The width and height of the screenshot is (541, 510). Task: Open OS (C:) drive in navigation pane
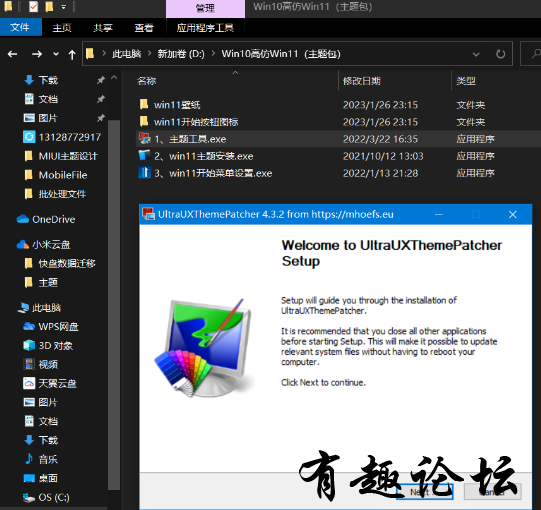(46, 497)
